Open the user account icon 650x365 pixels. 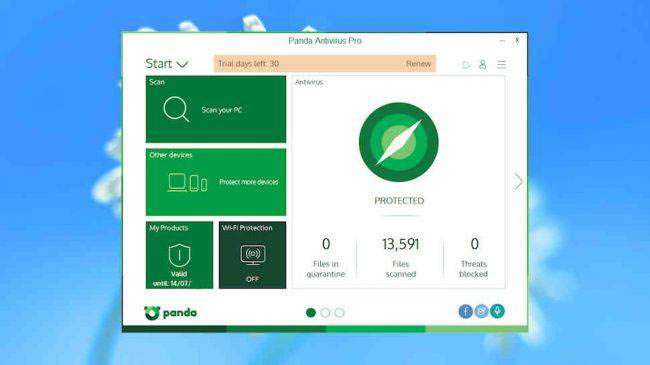[x=483, y=64]
